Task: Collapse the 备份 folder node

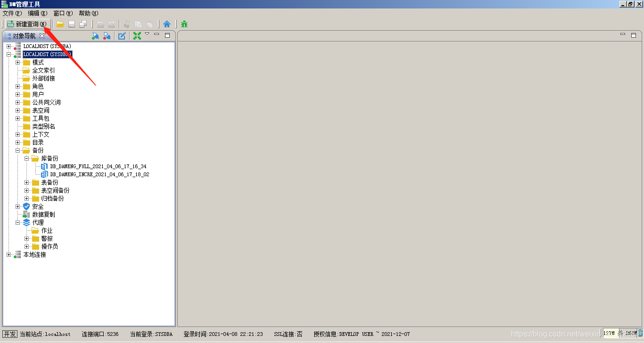Action: pos(17,150)
